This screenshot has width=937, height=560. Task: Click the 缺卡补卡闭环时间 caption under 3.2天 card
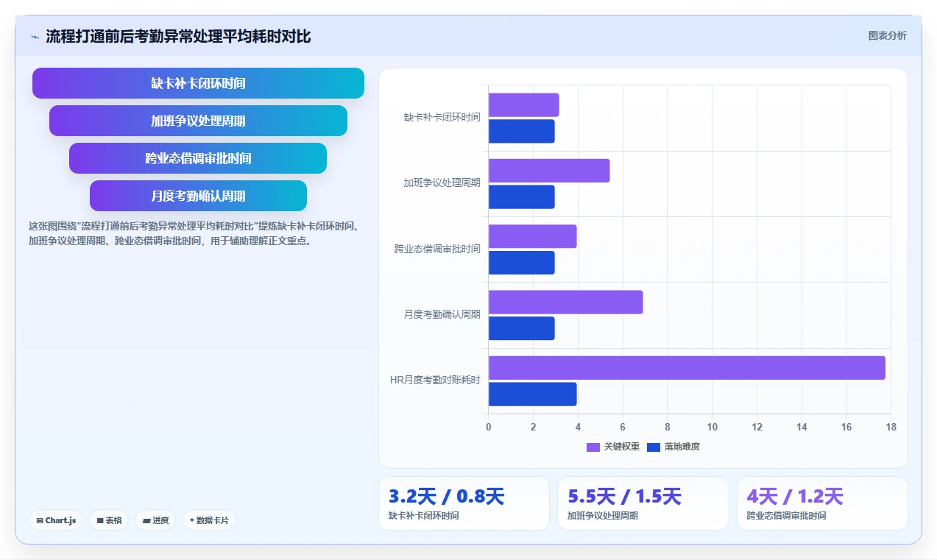(x=423, y=516)
